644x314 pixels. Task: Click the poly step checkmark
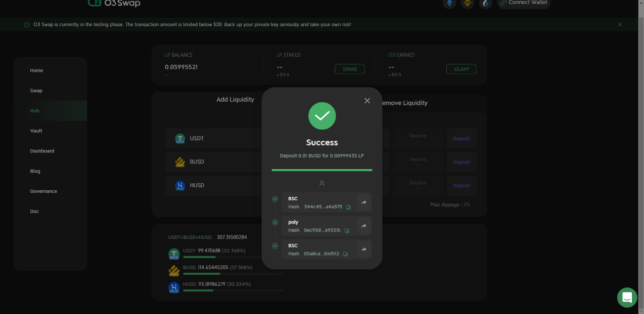(x=275, y=222)
